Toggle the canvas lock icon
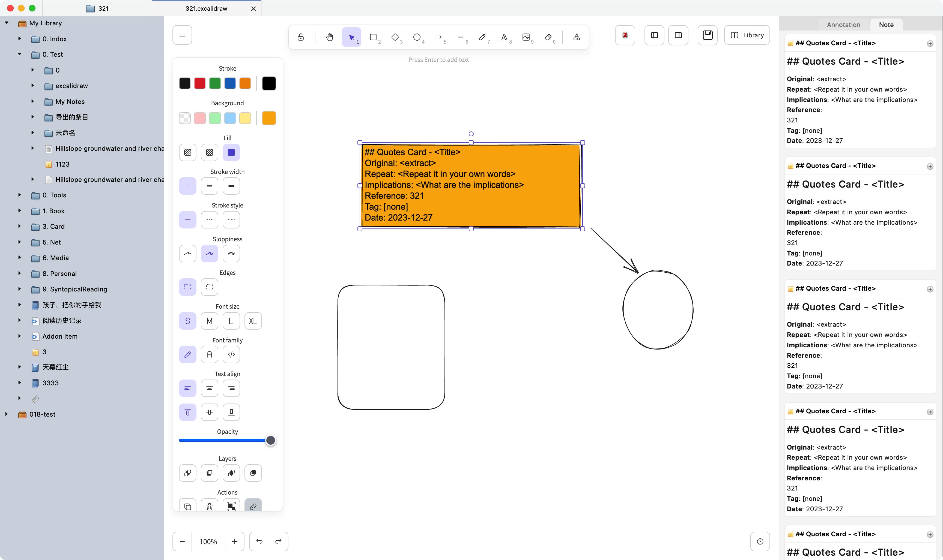The height and width of the screenshot is (560, 943). click(x=301, y=37)
